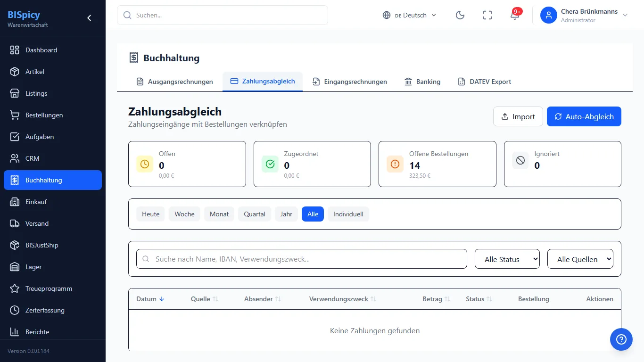Sort the table by Datum

coord(150,299)
